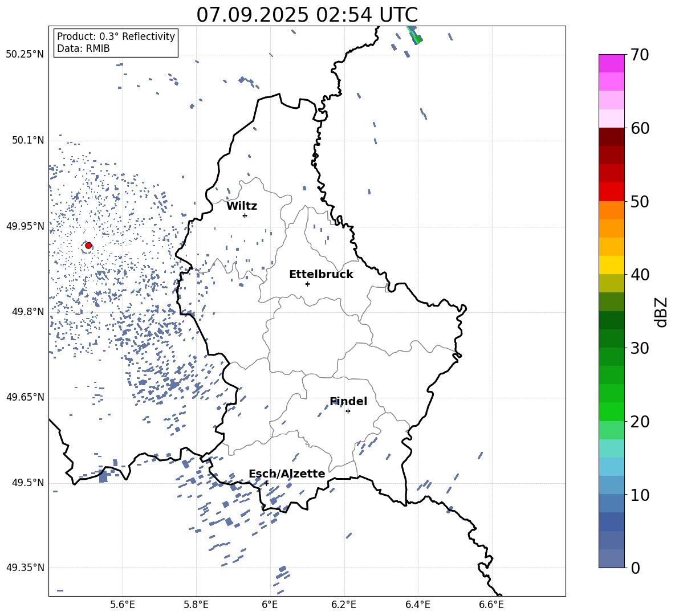Click the 07.09.2025 02:54 UTC title
This screenshot has height=616, width=675.
307,15
